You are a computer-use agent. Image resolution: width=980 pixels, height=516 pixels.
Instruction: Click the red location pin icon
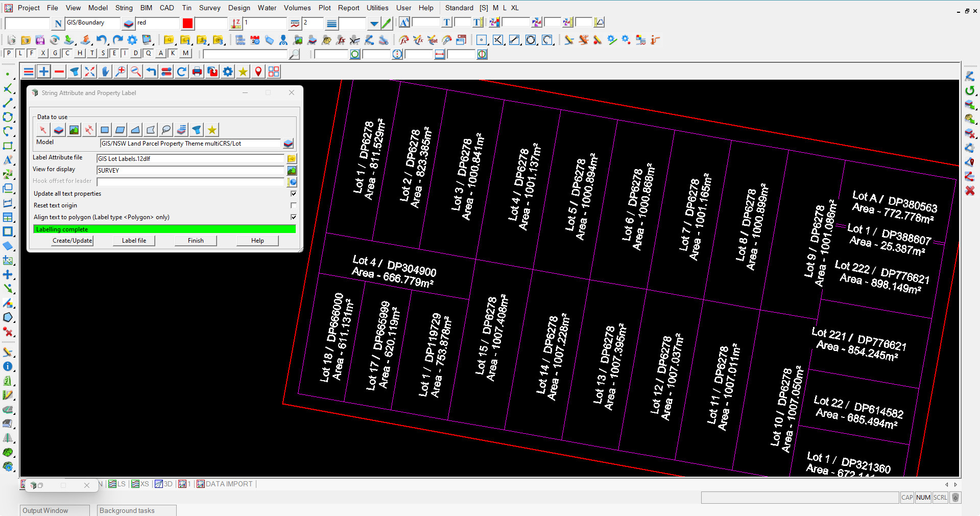pos(258,72)
